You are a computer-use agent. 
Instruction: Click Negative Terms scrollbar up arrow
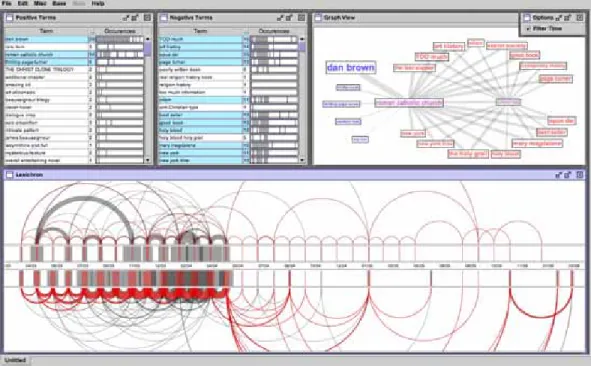point(302,39)
